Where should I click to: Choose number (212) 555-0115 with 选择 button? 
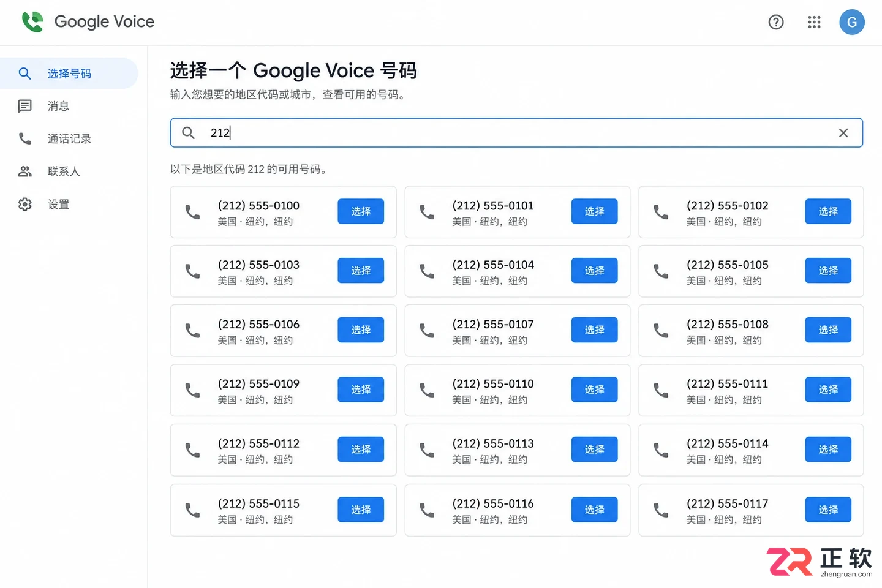(361, 510)
